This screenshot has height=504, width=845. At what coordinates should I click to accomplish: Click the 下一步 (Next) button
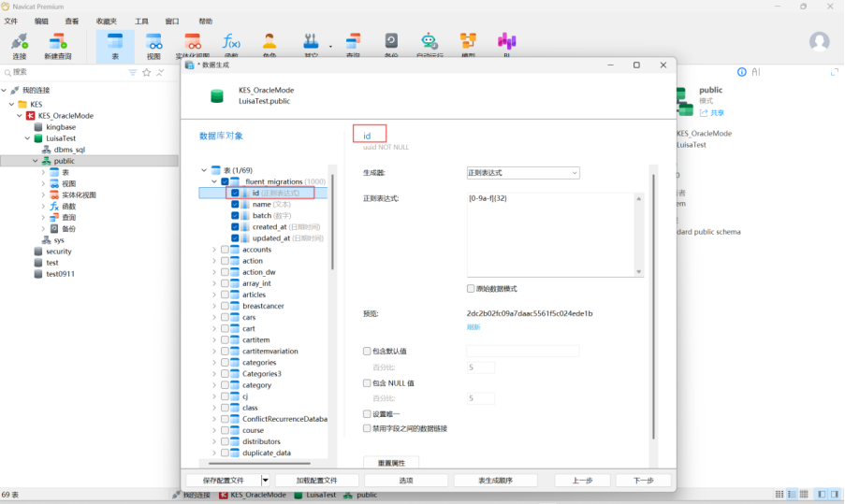[643, 480]
